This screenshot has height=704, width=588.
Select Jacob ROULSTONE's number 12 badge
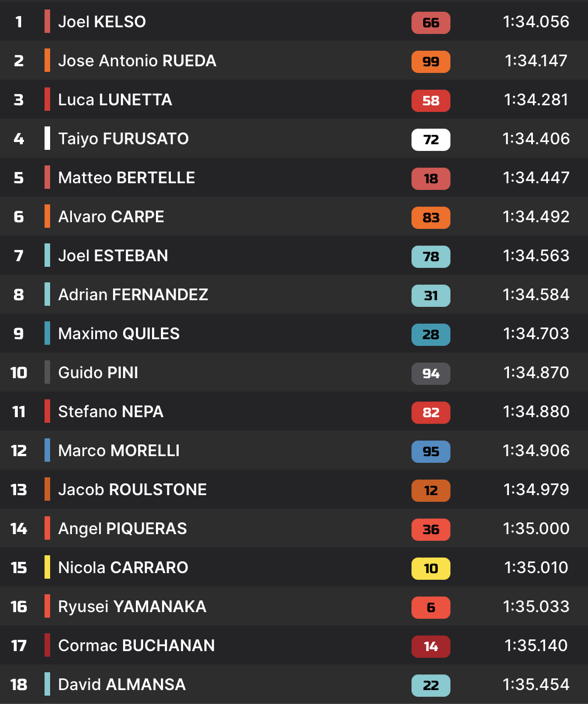tap(430, 491)
